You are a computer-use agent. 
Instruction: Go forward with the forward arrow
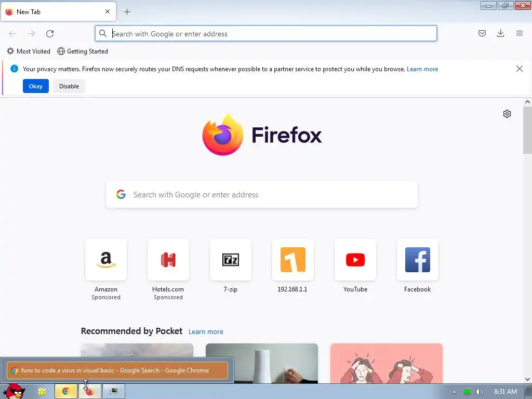31,34
